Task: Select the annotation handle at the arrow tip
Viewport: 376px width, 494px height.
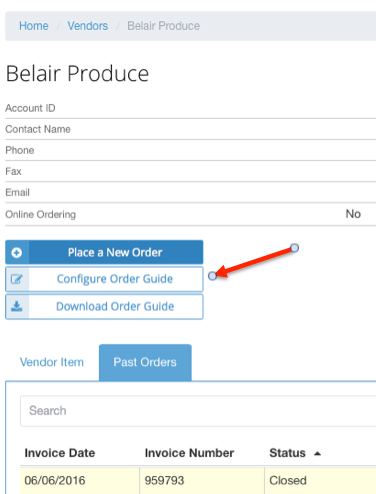Action: [212, 276]
